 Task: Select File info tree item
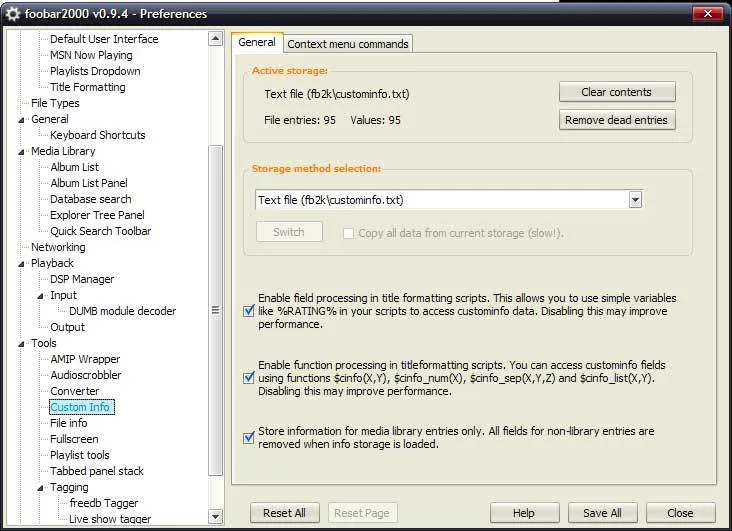pos(69,423)
